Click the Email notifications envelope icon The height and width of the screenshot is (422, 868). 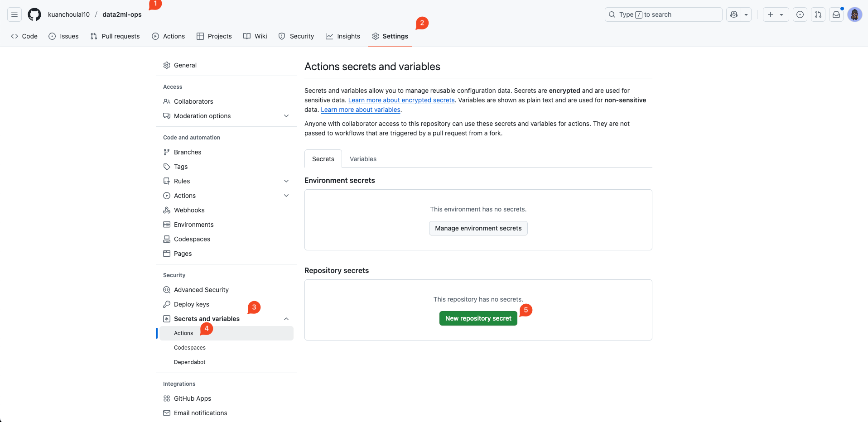point(167,413)
